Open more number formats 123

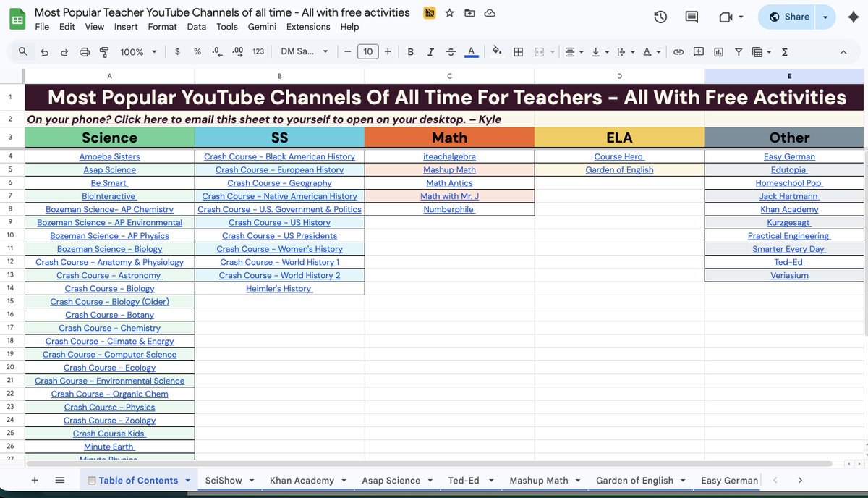(x=258, y=52)
